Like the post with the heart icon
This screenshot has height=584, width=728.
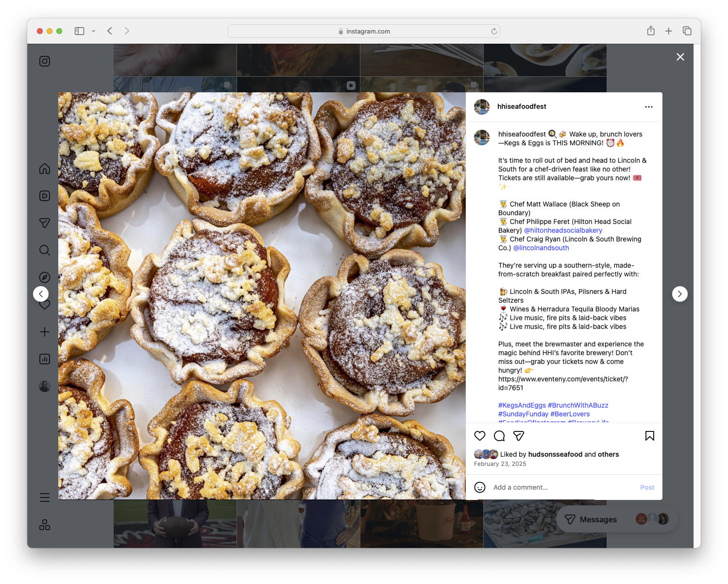(x=480, y=436)
